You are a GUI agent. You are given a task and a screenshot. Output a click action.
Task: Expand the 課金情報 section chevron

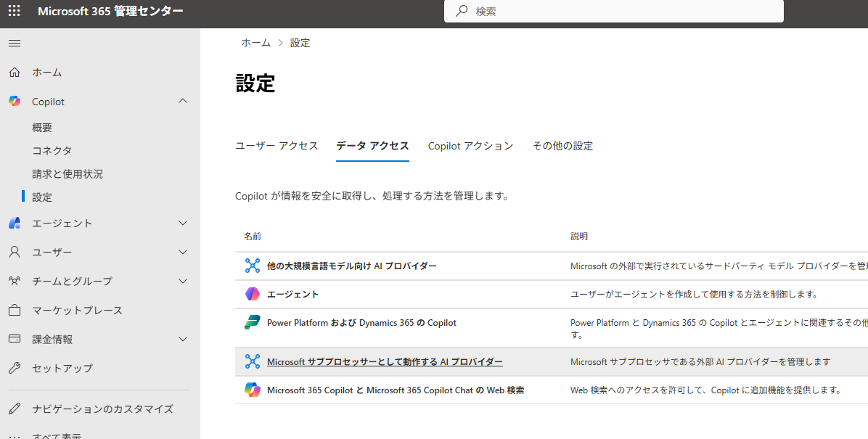[x=183, y=340]
